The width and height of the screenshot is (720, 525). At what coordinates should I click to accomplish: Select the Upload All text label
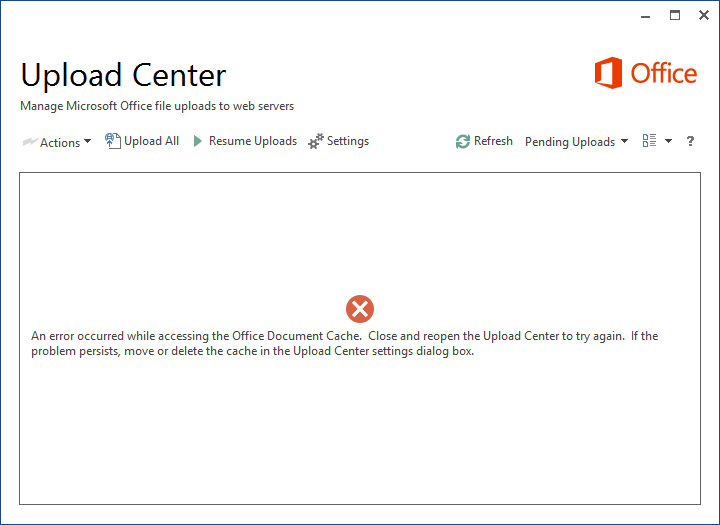point(151,141)
